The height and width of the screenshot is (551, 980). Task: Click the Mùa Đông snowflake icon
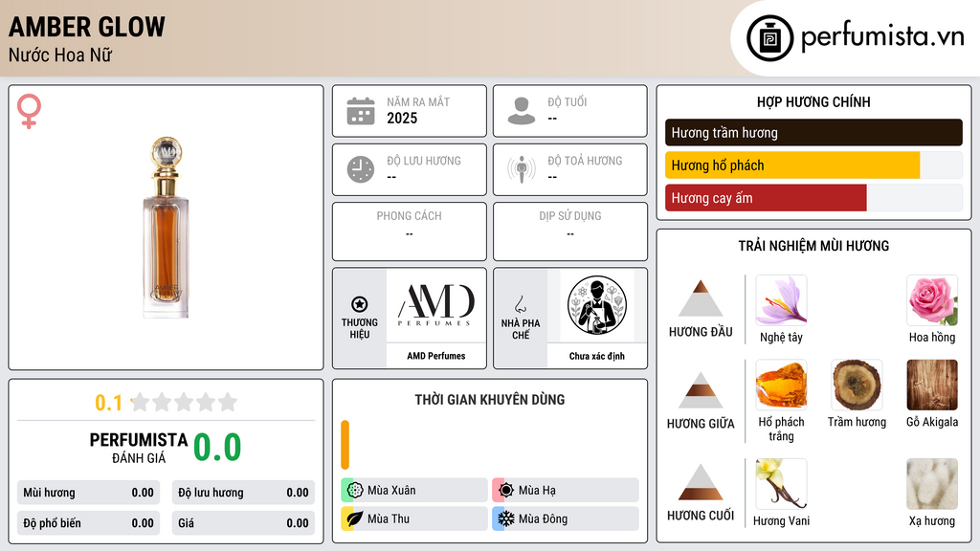(506, 518)
